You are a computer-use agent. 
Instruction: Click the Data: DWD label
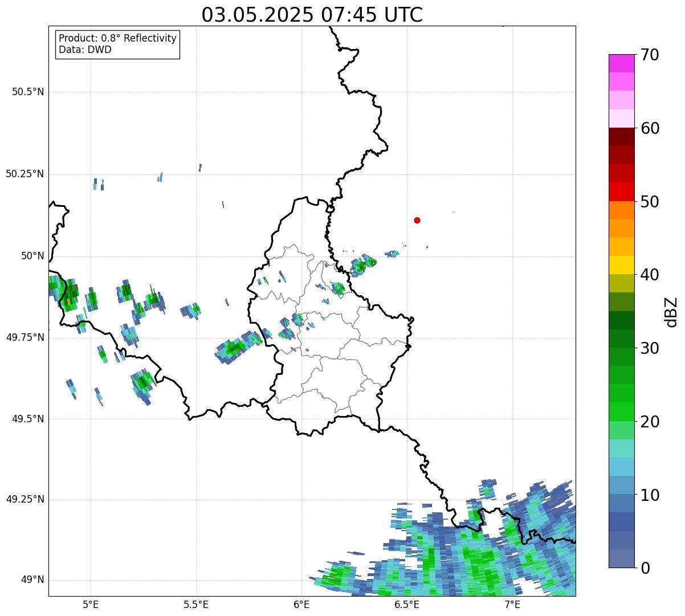click(85, 50)
